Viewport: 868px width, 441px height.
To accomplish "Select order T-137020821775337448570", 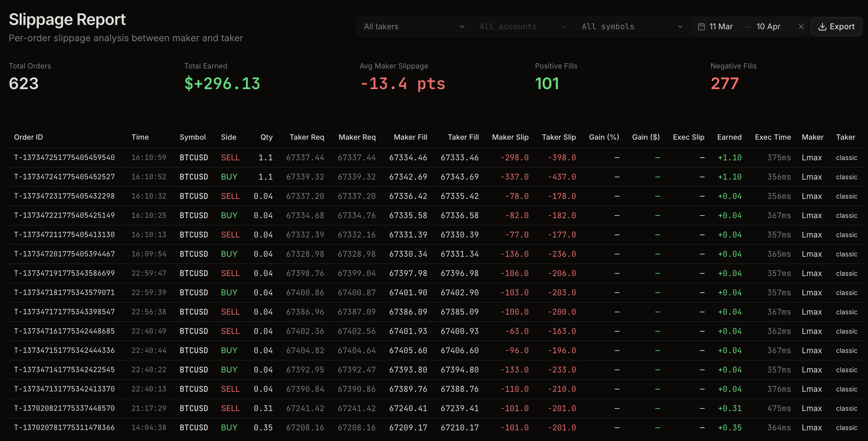I will pyautogui.click(x=64, y=408).
